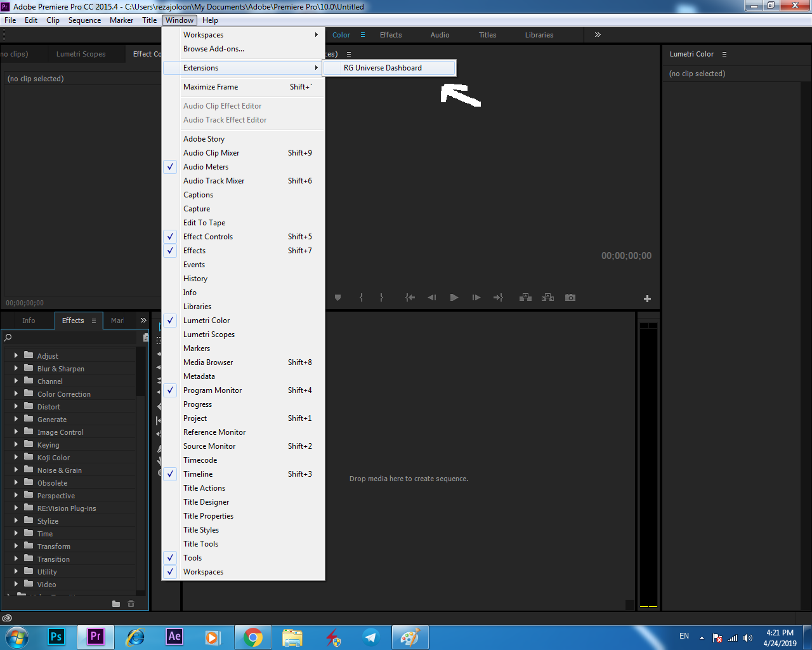Open the Effects panel menu icon
The image size is (812, 650).
click(94, 321)
